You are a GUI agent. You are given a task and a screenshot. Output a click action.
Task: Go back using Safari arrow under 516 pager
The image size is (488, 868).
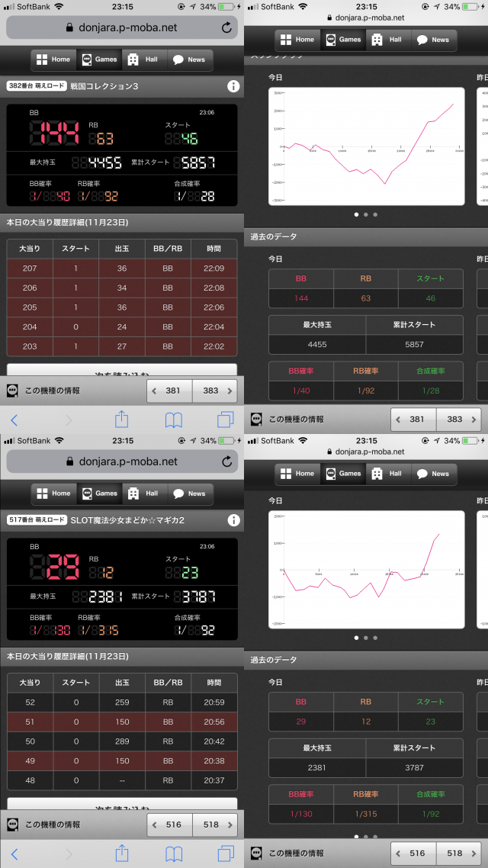14,854
